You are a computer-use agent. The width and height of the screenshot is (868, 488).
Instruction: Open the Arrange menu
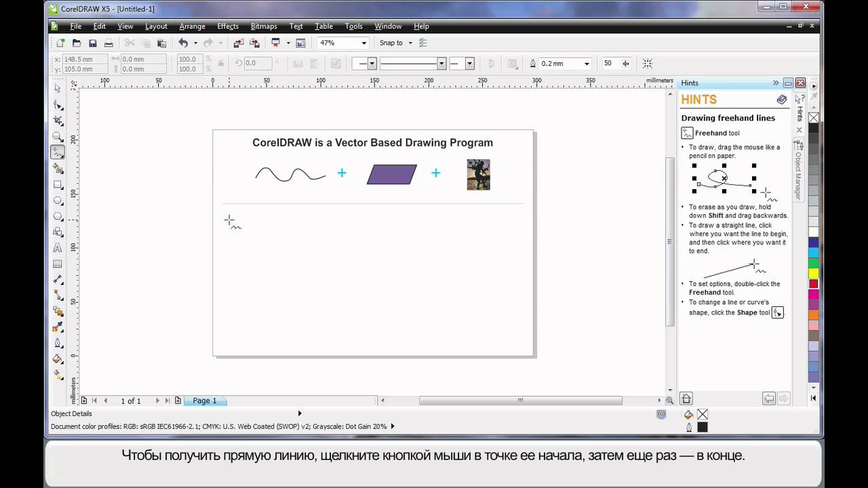coord(192,26)
